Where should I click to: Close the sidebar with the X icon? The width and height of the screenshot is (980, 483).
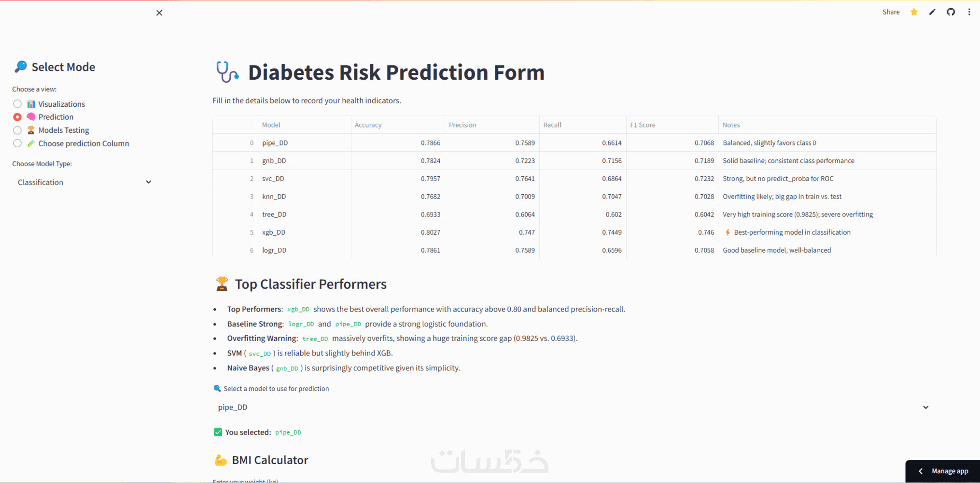(159, 13)
